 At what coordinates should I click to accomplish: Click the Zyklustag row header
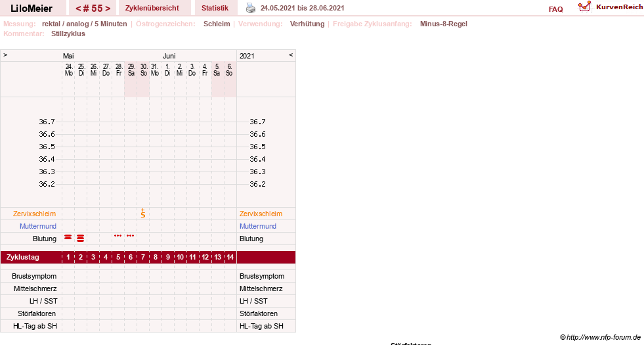22,258
